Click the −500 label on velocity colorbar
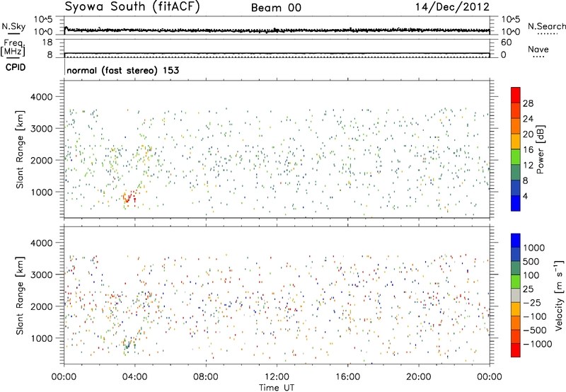The height and width of the screenshot is (392, 566). pos(534,330)
